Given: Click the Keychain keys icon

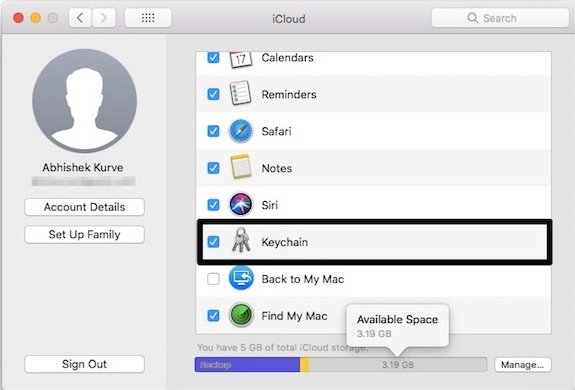Looking at the screenshot, I should pyautogui.click(x=241, y=240).
